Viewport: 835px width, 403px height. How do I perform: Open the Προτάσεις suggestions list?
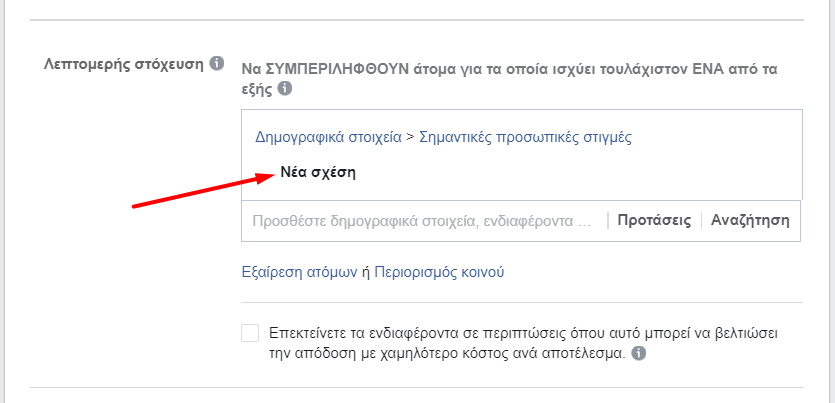point(654,221)
